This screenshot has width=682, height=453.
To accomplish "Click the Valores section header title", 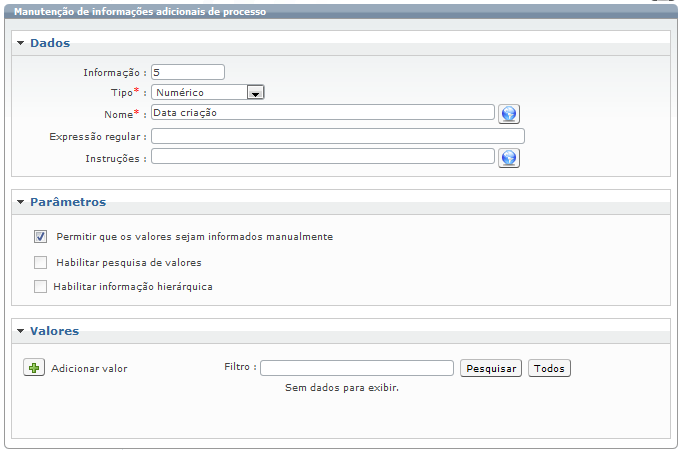I will 54,331.
